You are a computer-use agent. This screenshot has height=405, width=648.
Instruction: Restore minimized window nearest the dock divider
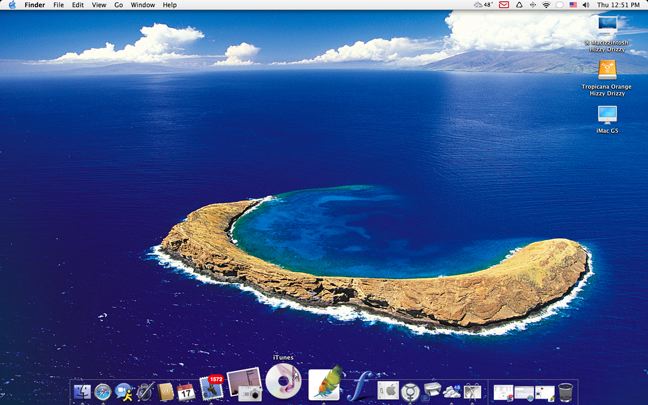(x=503, y=392)
